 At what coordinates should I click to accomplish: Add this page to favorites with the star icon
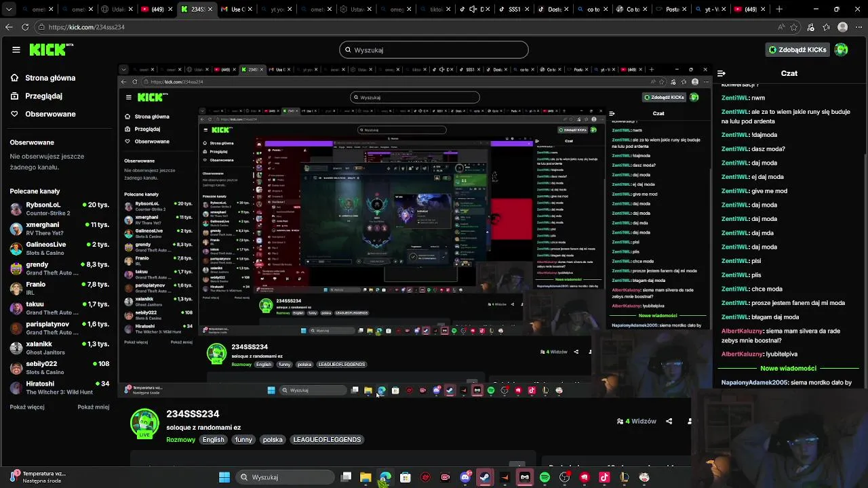click(x=795, y=27)
